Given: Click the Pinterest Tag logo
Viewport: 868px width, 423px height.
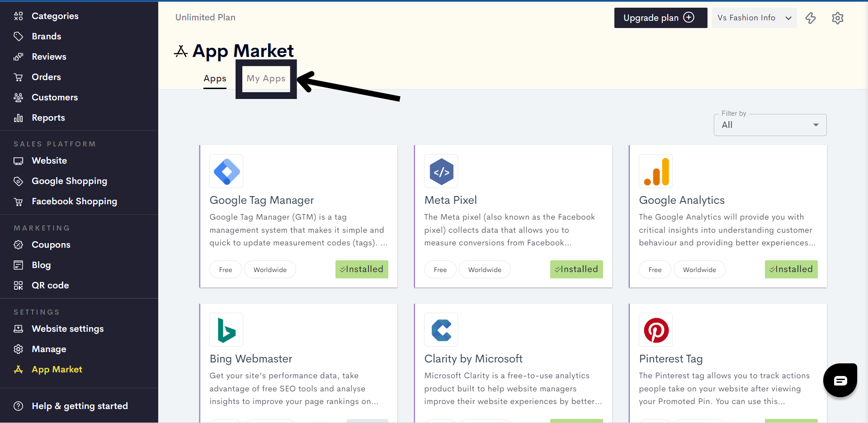Looking at the screenshot, I should click(x=656, y=330).
